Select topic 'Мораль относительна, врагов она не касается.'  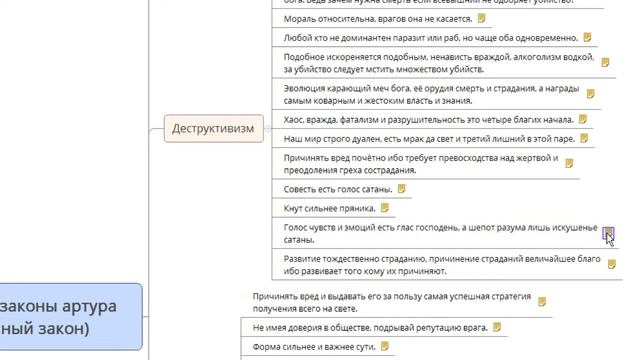[x=378, y=19]
